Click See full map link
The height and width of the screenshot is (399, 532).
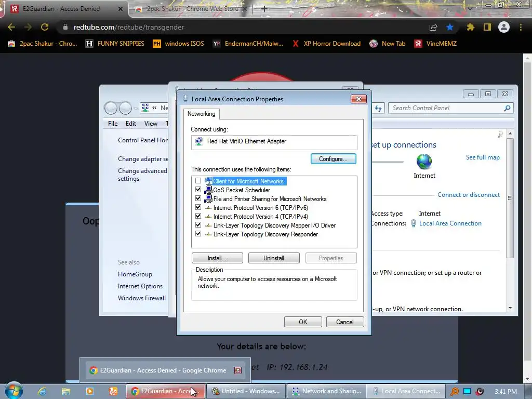483,157
